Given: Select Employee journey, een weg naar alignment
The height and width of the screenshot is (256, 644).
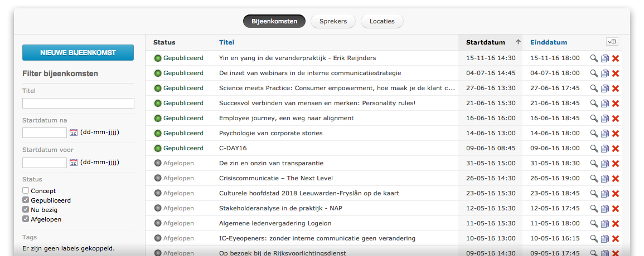Looking at the screenshot, I should [286, 118].
